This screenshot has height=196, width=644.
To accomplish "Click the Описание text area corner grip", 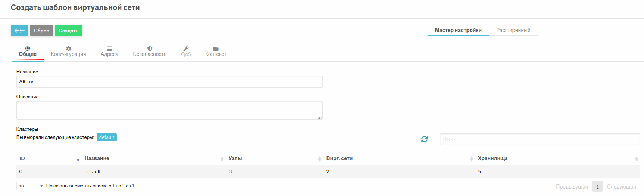I will point(320,117).
